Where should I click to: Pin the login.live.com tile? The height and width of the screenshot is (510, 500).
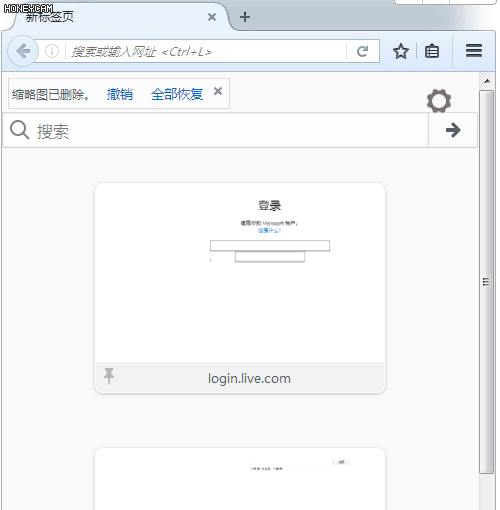109,376
